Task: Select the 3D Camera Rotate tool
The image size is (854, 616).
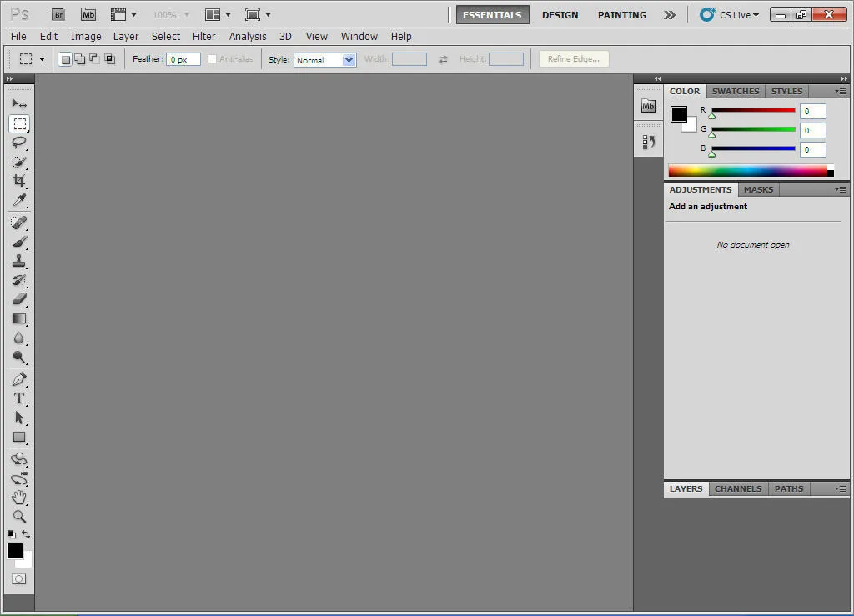Action: pos(19,478)
